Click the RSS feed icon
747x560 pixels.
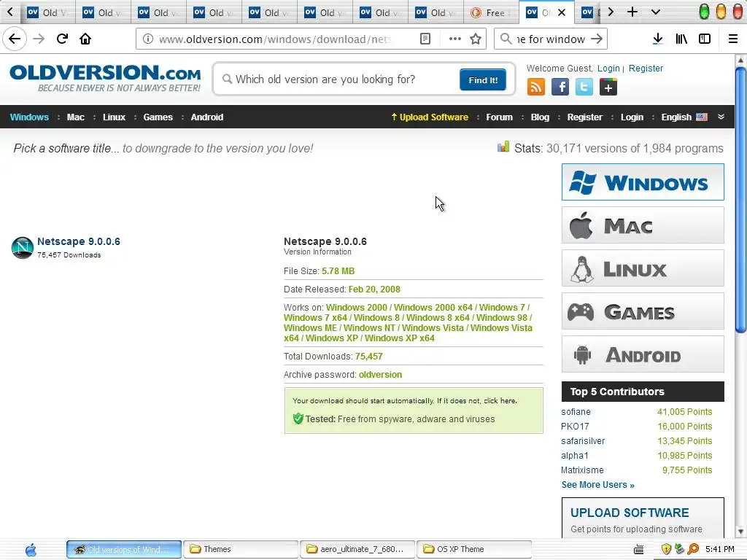coord(536,87)
